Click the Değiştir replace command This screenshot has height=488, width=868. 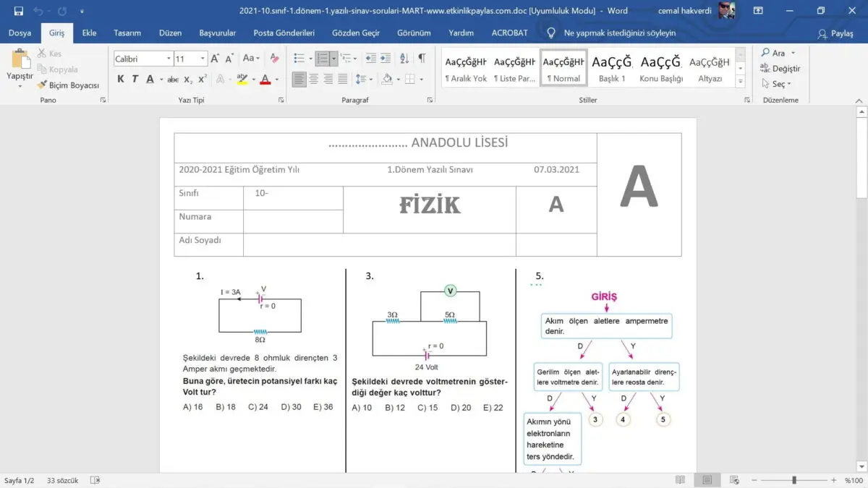click(780, 69)
